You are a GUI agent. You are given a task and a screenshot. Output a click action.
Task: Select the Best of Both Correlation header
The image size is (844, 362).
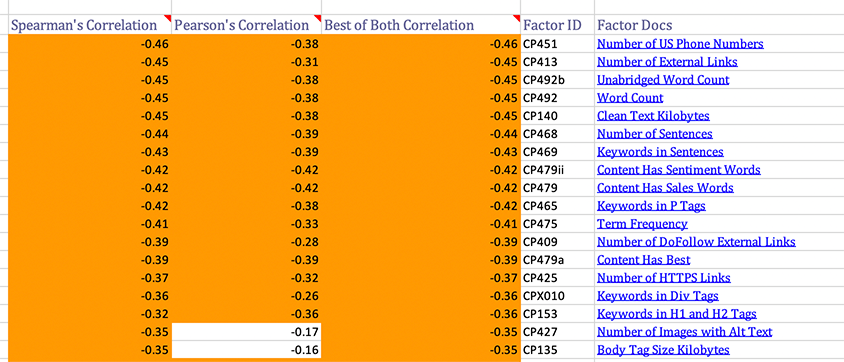tap(421, 25)
